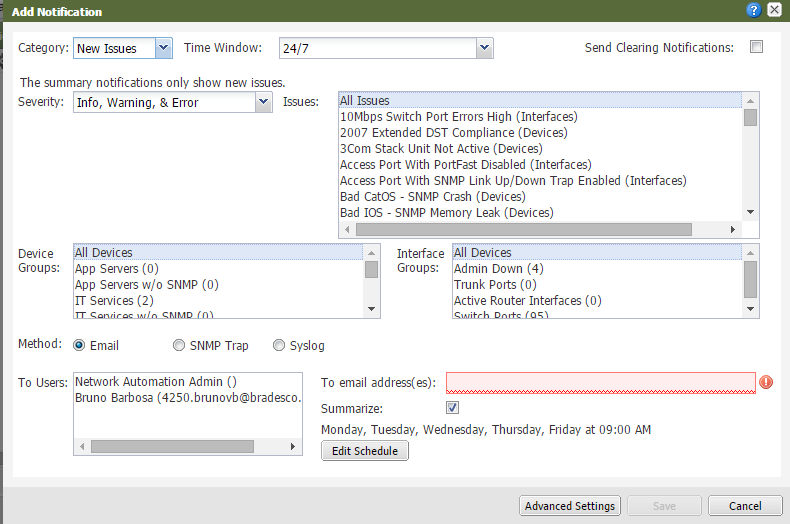Open the Category dropdown

164,48
